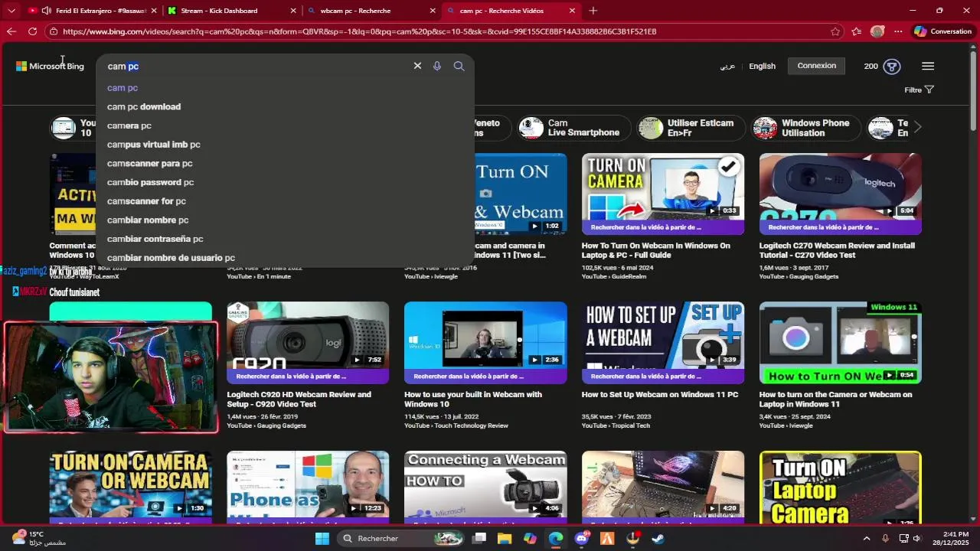Clear the Bing search box text
The width and height of the screenshot is (980, 551).
coord(417,66)
